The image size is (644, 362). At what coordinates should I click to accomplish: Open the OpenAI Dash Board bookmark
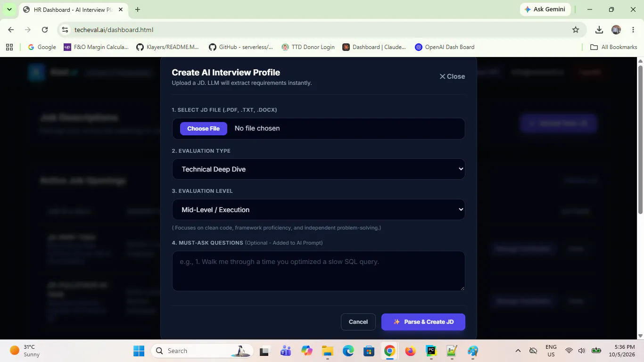445,47
